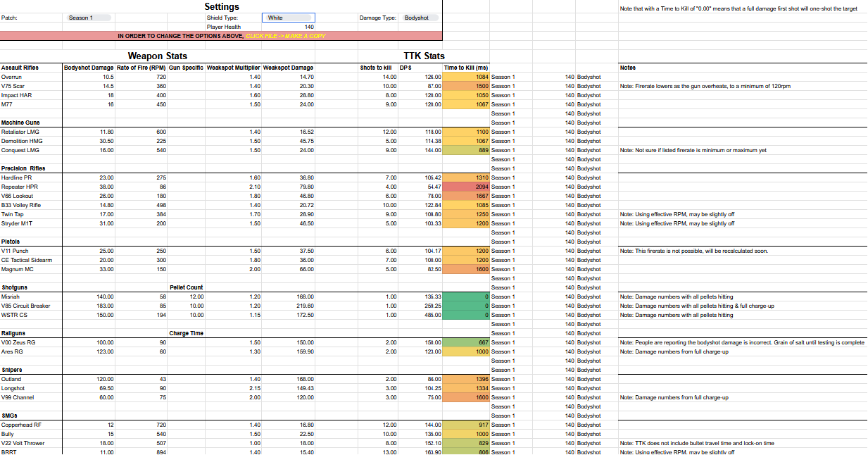Screen dimensions: 868x455
Task: Select the V22 Volt Thrower cell
Action: click(32, 443)
